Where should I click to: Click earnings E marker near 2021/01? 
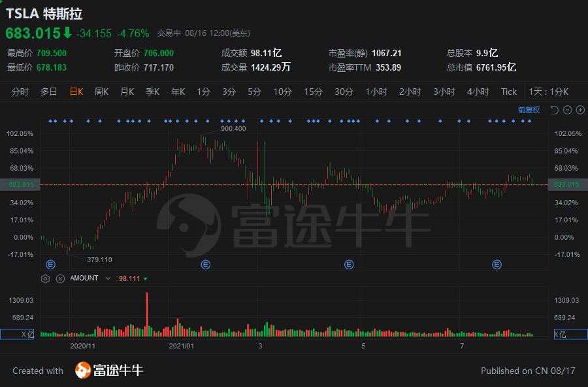(206, 265)
